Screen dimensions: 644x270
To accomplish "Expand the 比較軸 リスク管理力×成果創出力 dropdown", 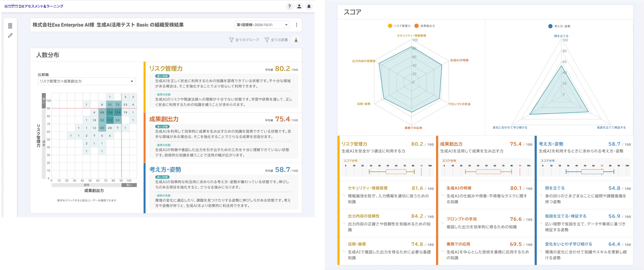I will pyautogui.click(x=87, y=81).
